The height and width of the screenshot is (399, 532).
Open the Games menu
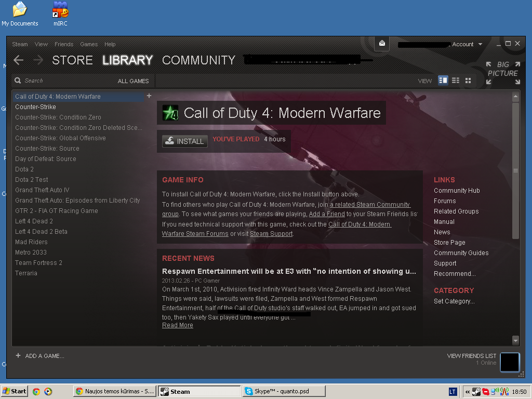coord(89,44)
